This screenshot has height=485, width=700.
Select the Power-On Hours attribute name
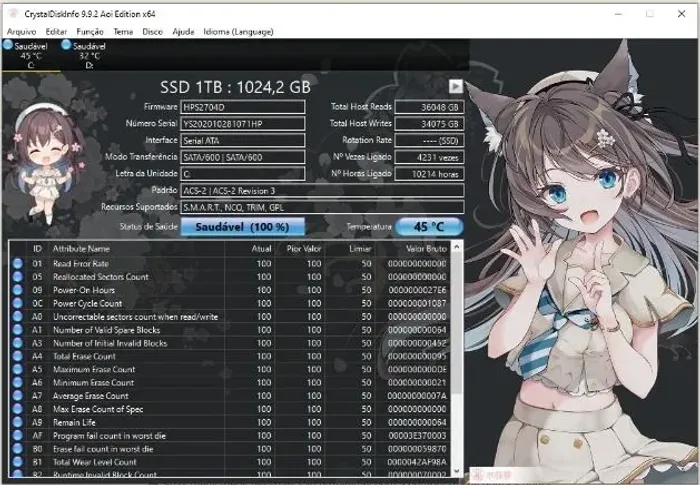pos(84,290)
